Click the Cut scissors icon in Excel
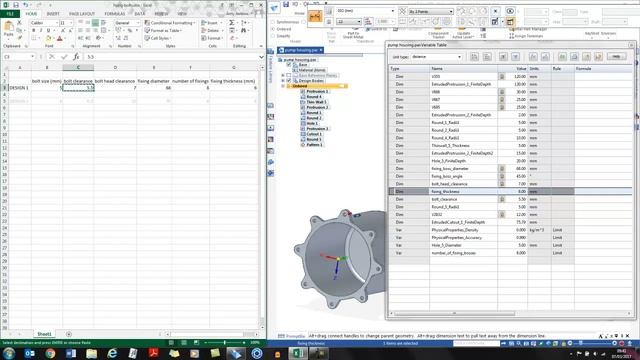 pos(19,23)
